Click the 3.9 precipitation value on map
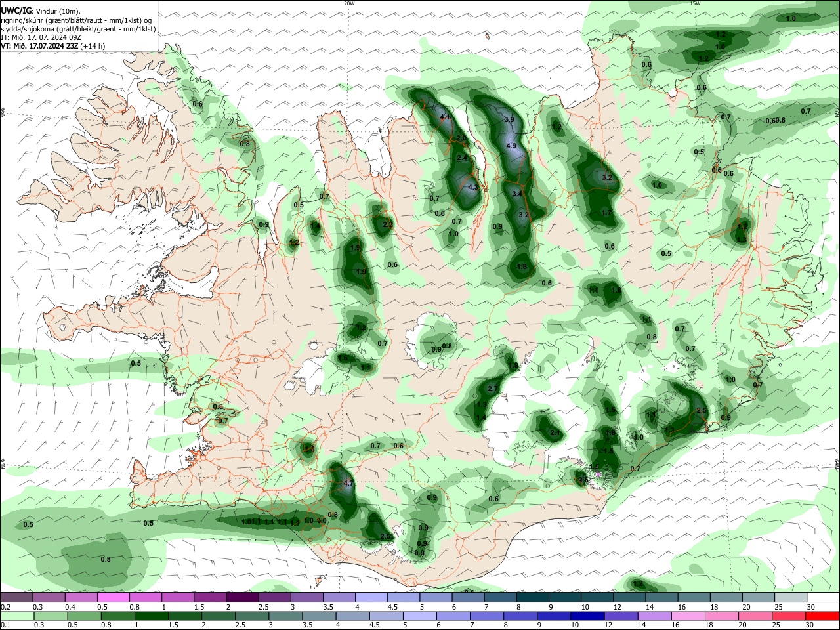840x630 pixels. pyautogui.click(x=509, y=120)
